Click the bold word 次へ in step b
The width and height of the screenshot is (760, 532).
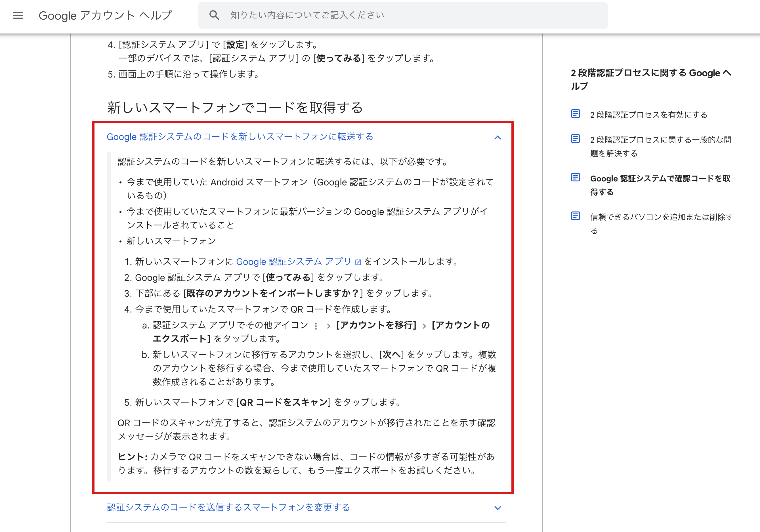click(392, 355)
